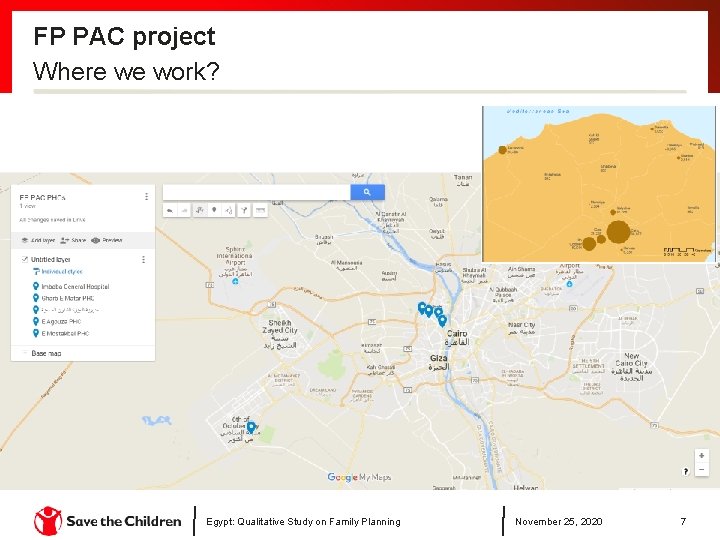
Task: Select the Add directions tool
Action: (244, 210)
